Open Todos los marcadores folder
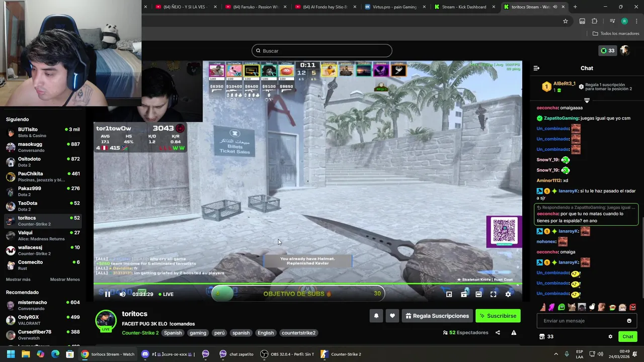The width and height of the screenshot is (644, 362). pyautogui.click(x=616, y=33)
